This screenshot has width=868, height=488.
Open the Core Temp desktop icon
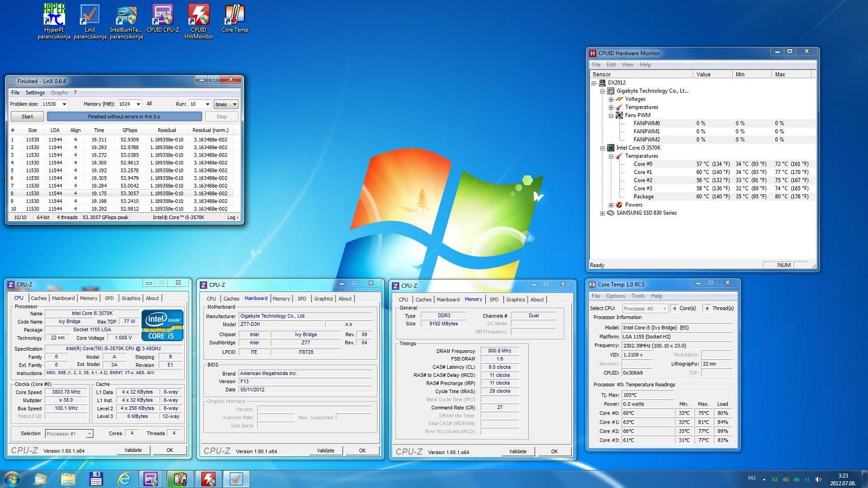[235, 19]
